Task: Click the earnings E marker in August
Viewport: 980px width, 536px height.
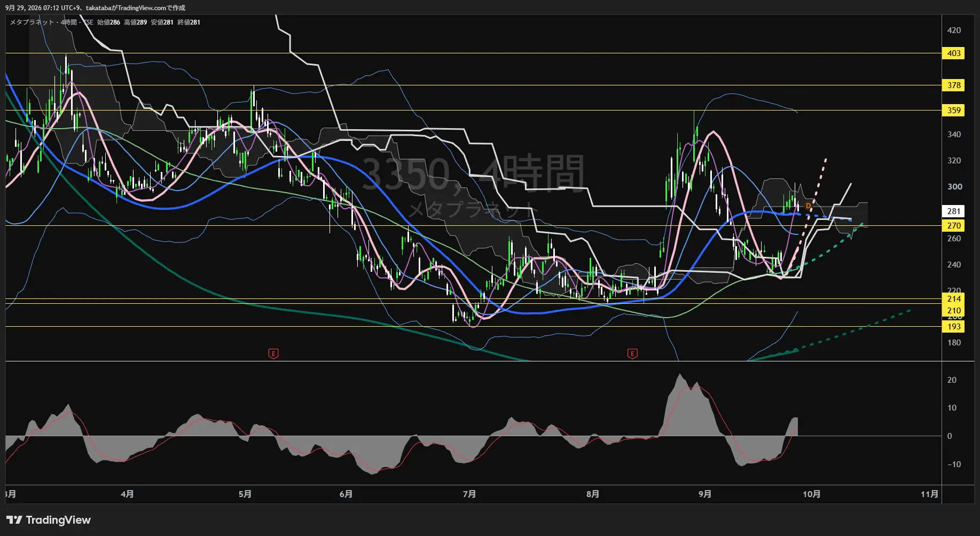Action: pos(632,353)
